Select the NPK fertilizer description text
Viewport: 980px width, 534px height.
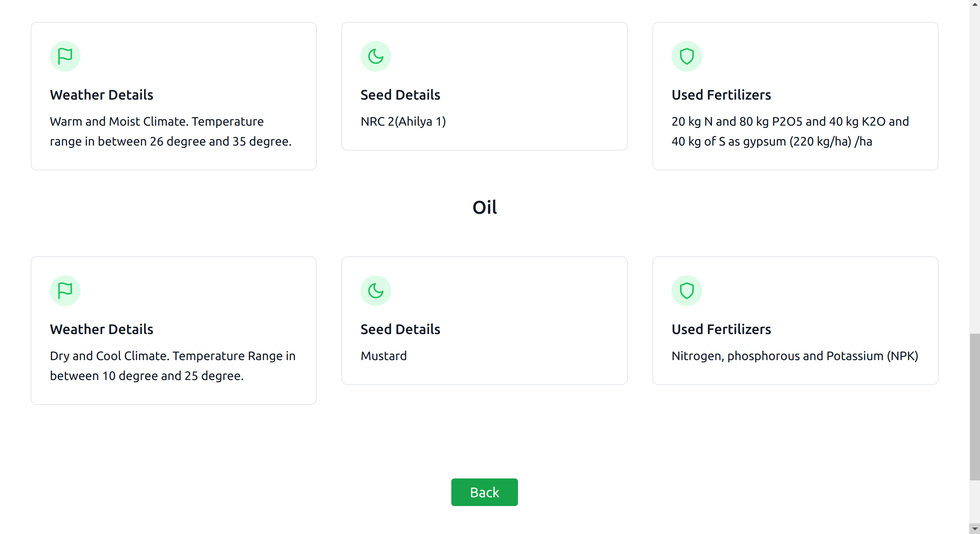[x=794, y=356]
